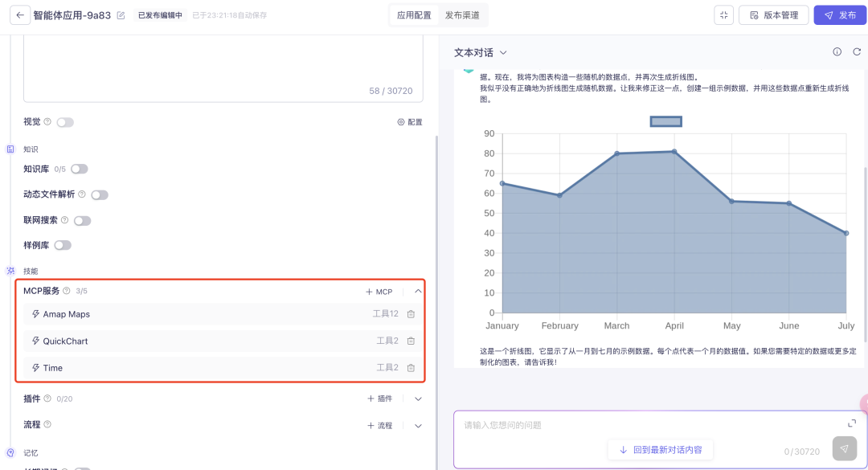
Task: Delete the Amap Maps MCP service
Action: pos(411,314)
